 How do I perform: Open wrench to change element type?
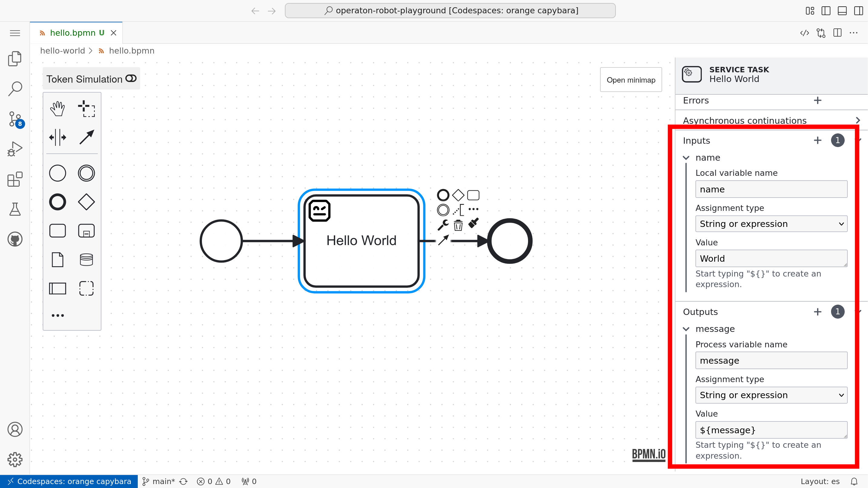pyautogui.click(x=443, y=224)
